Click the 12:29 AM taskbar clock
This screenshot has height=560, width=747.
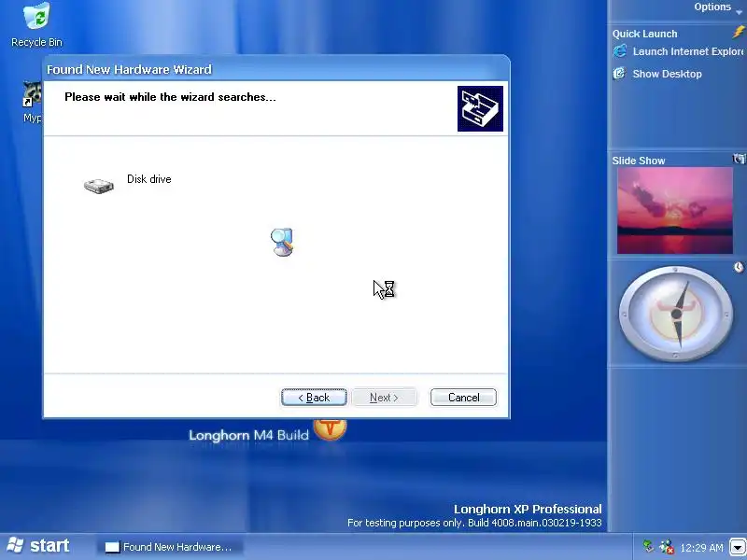click(702, 548)
